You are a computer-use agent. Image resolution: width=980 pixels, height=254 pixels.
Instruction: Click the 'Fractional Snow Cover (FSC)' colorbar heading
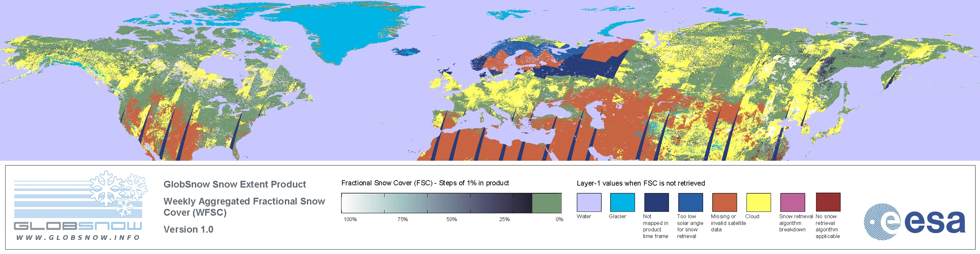coord(425,183)
